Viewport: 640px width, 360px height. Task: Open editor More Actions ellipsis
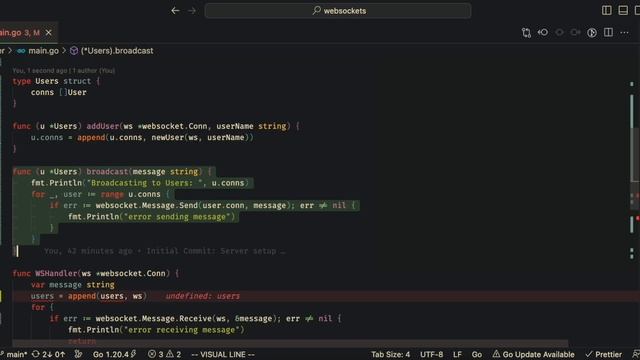624,33
